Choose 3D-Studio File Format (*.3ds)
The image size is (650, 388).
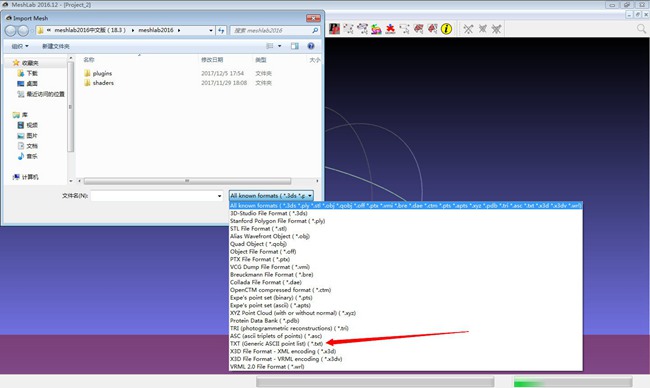click(406, 213)
